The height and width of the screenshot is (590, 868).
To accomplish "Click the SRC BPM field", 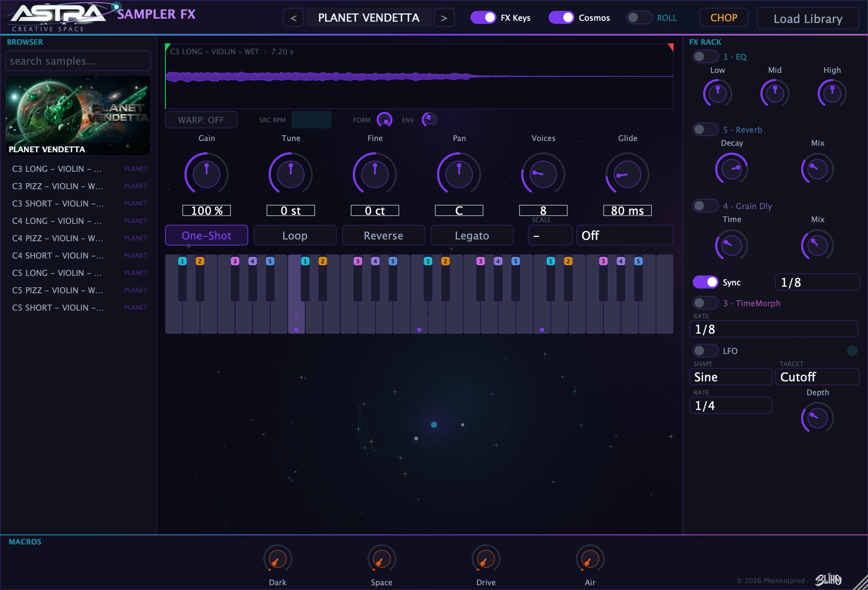I will point(312,120).
